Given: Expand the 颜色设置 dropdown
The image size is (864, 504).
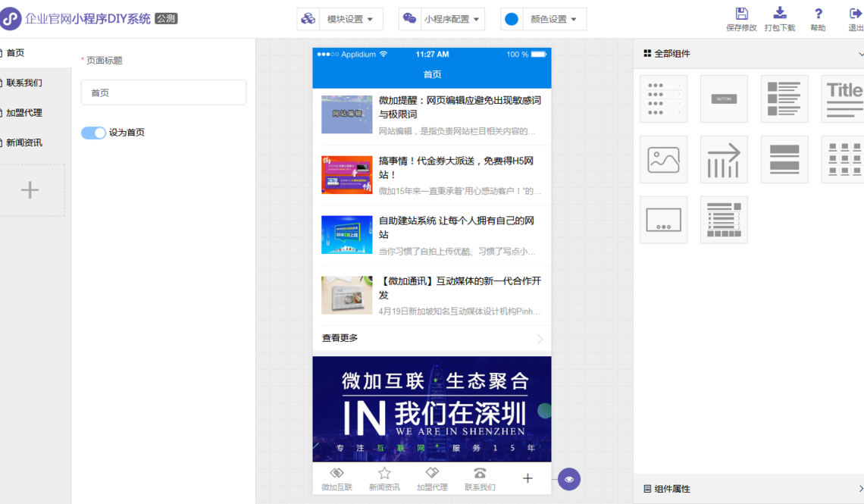Looking at the screenshot, I should [543, 19].
